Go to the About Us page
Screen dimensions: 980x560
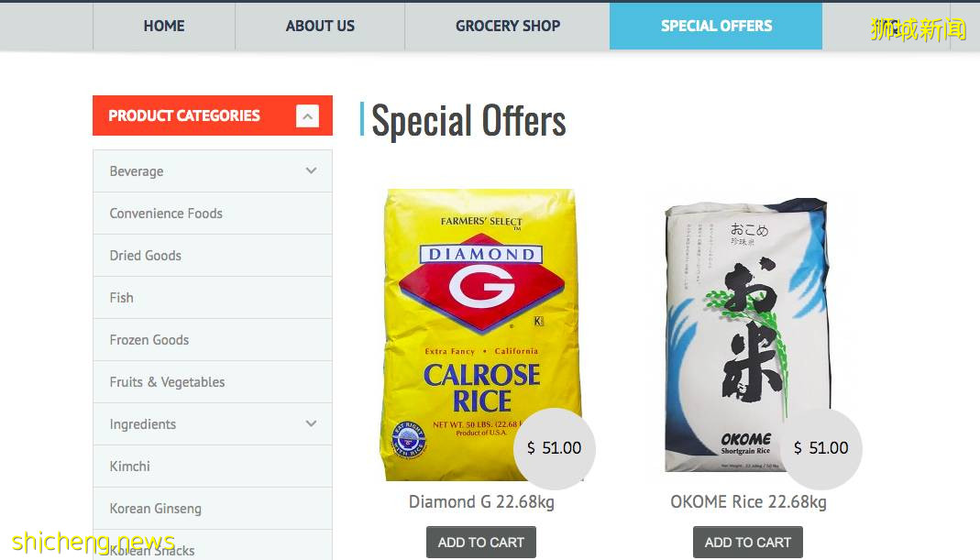(320, 26)
